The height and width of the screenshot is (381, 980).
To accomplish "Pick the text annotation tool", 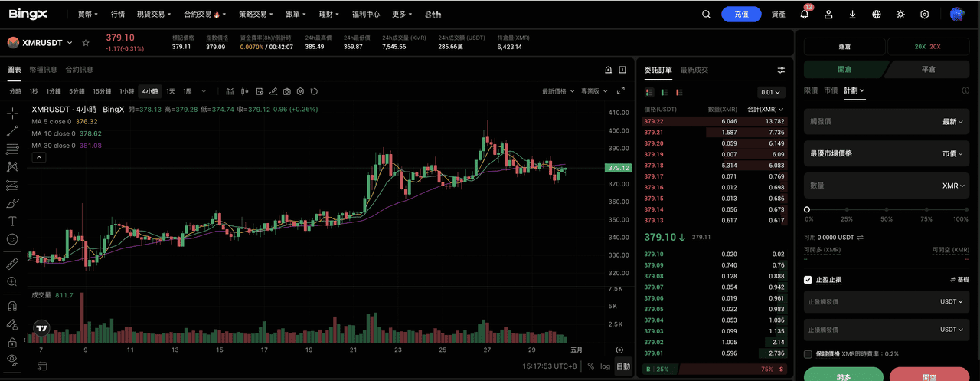I will tap(12, 221).
